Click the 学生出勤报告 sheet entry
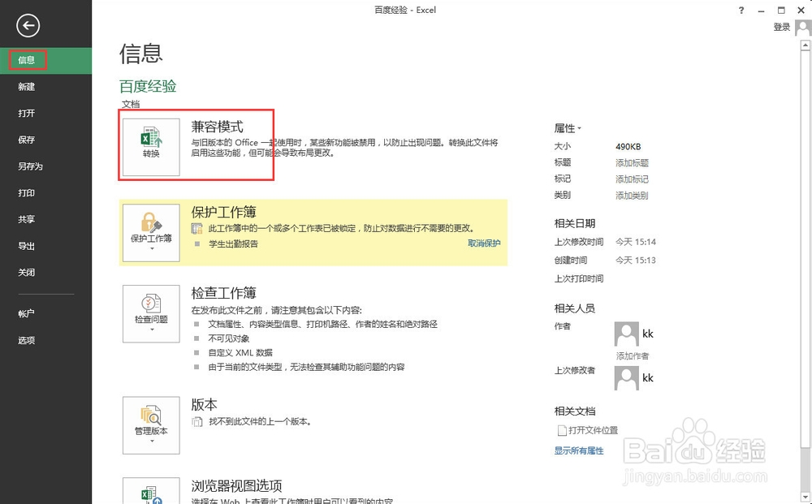 233,243
